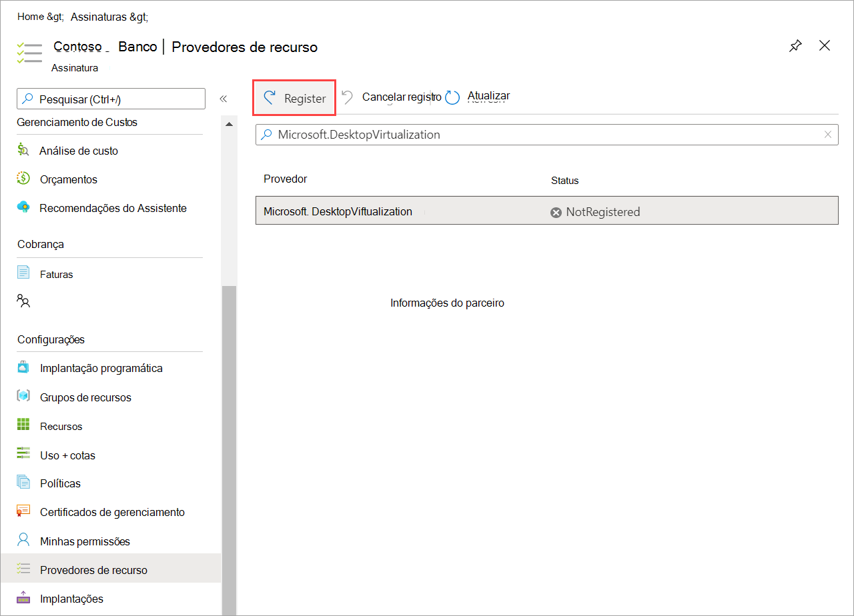Open Minhas permissões
Screen dimensions: 854x616
(85, 541)
